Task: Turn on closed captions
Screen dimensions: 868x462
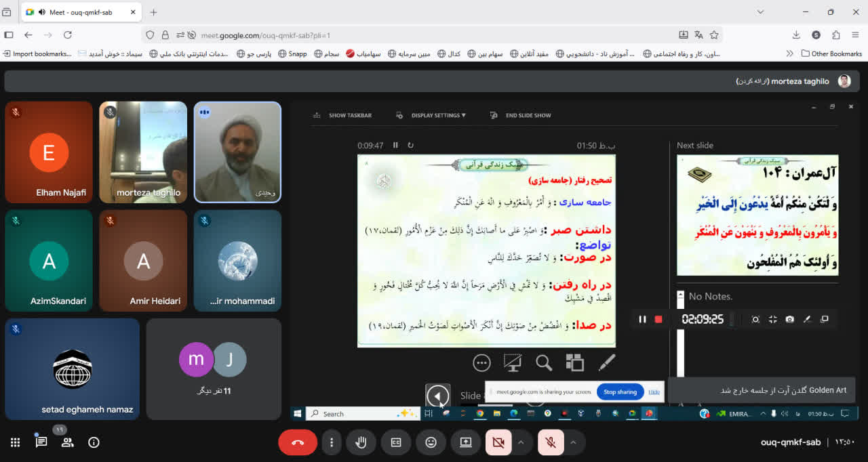Action: click(x=396, y=442)
